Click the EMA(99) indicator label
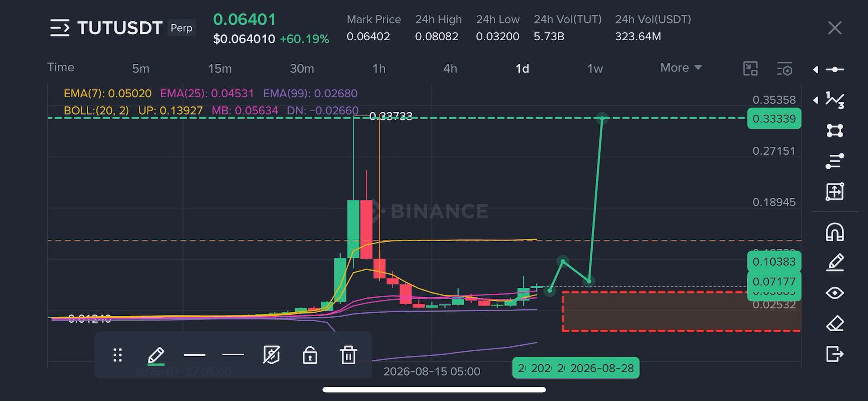The height and width of the screenshot is (401, 868). [x=310, y=93]
